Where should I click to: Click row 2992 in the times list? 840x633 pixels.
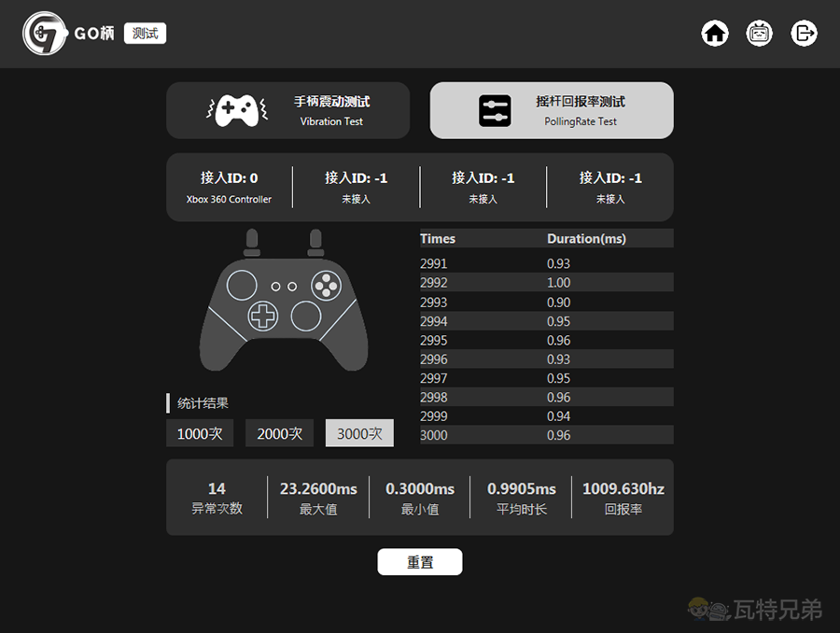(546, 283)
